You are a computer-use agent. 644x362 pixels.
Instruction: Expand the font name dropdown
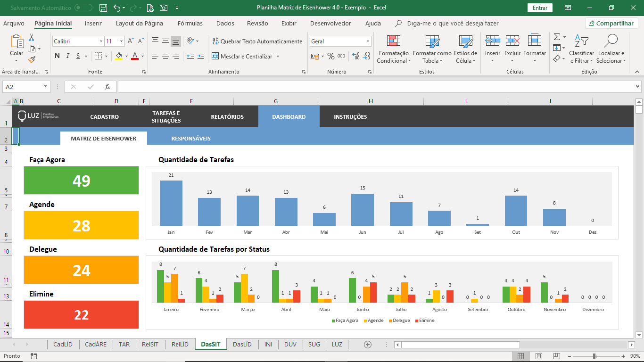click(x=101, y=41)
